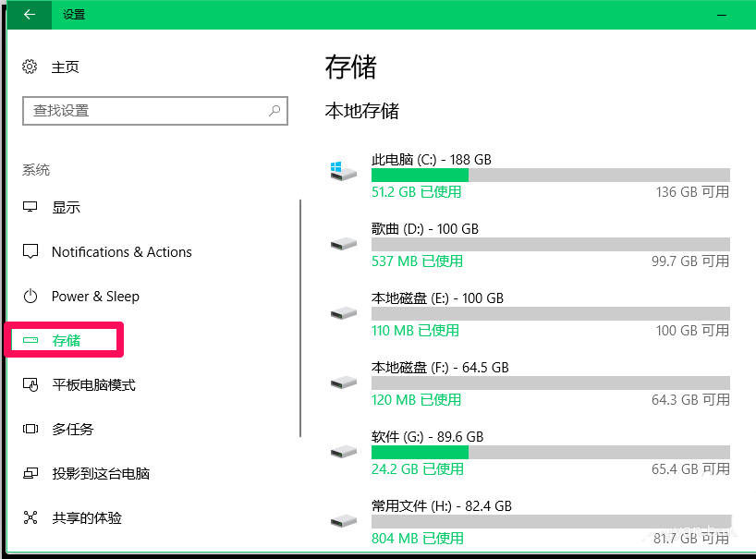This screenshot has height=559, width=756.
Task: Click the Home gear icon
Action: [x=30, y=67]
